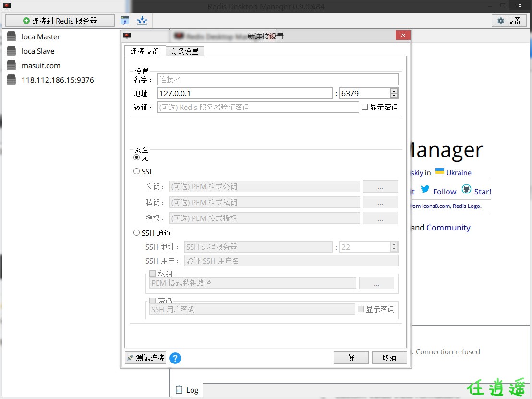
Task: Increase the SSH port 22 spinner
Action: coord(394,244)
